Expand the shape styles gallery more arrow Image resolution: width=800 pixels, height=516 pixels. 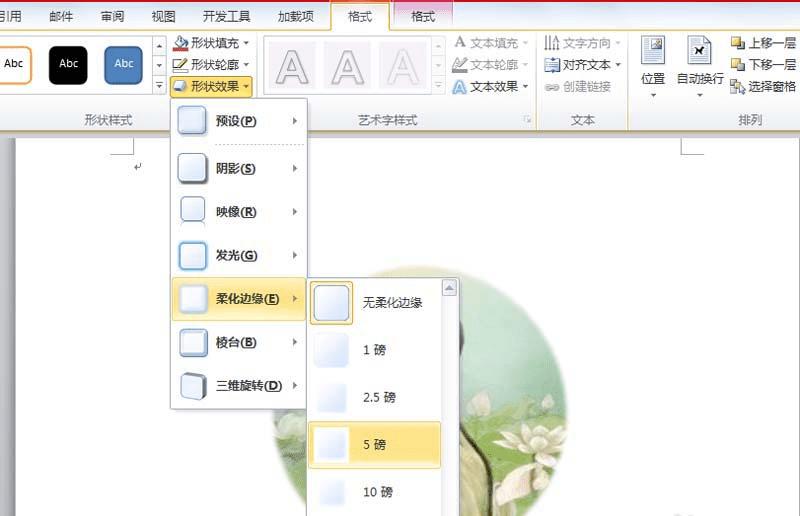point(159,86)
